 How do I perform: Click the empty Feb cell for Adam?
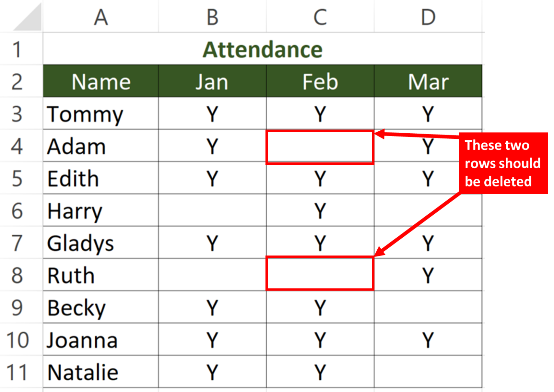point(320,146)
